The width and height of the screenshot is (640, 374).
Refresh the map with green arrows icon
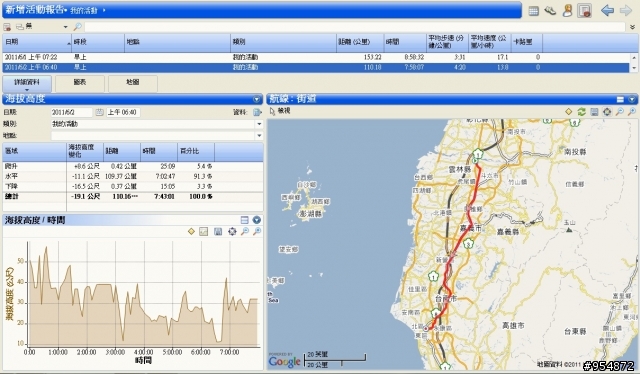coord(582,111)
